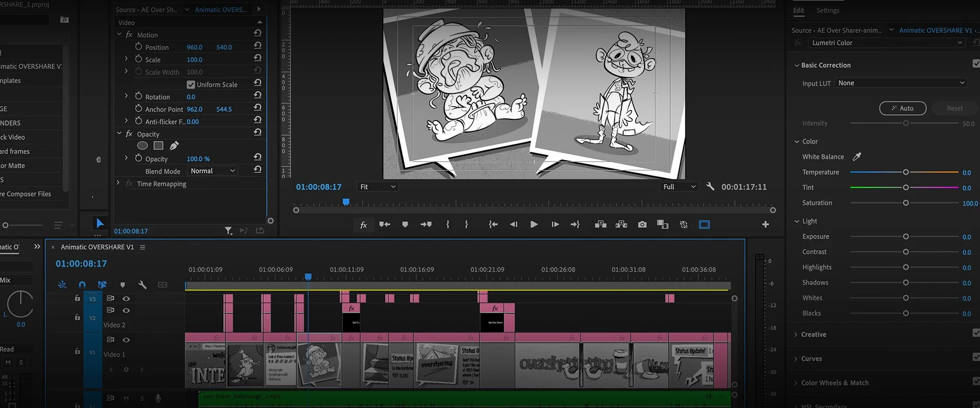Screen dimensions: 980x408
Task: Mark In point in Program Monitor
Action: coord(448,224)
